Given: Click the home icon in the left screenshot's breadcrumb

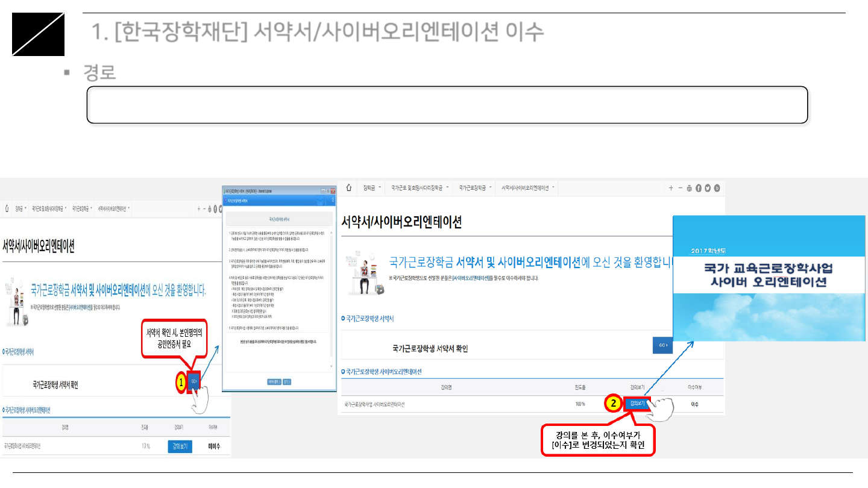Looking at the screenshot, I should (x=7, y=208).
